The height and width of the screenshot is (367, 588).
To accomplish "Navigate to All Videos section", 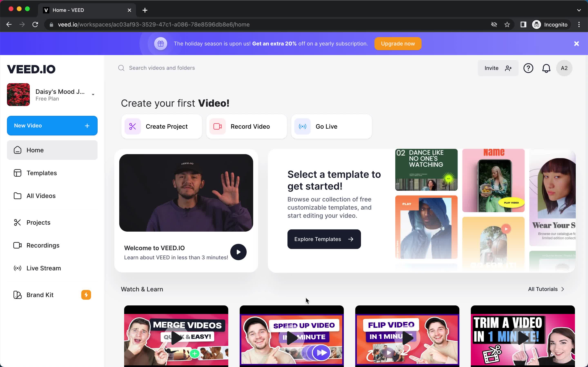I will [x=41, y=195].
